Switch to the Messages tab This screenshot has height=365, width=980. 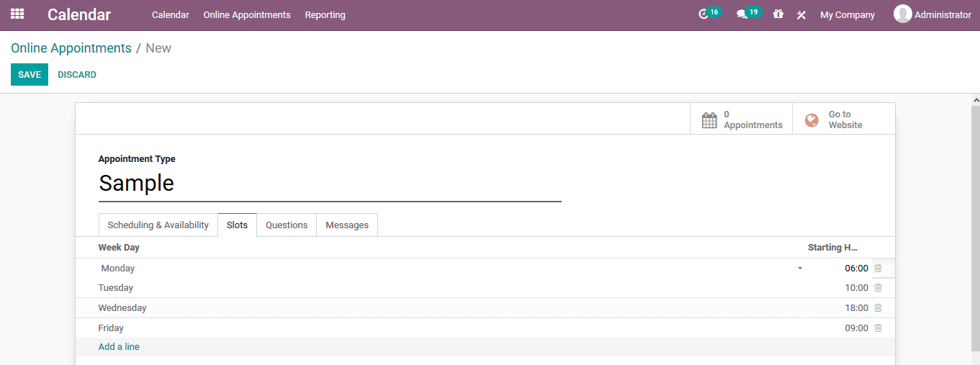point(347,225)
